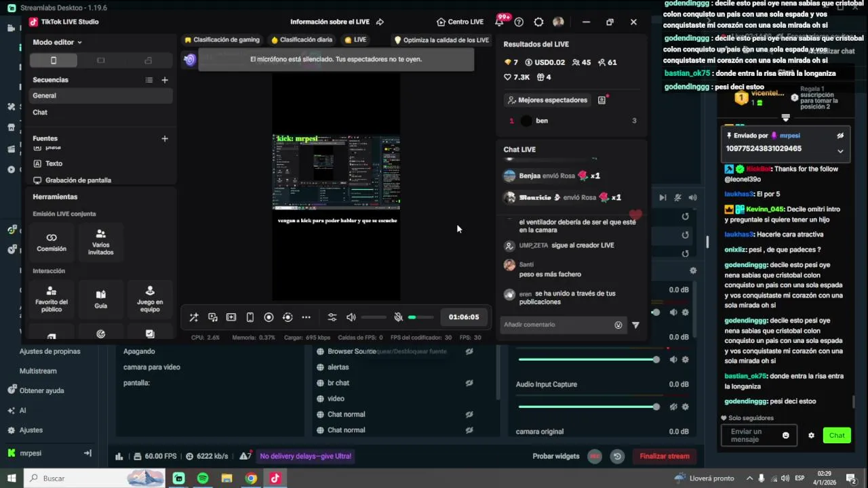Click Probar widgets in Streamlabs
Viewport: 868px width, 488px height.
[556, 456]
